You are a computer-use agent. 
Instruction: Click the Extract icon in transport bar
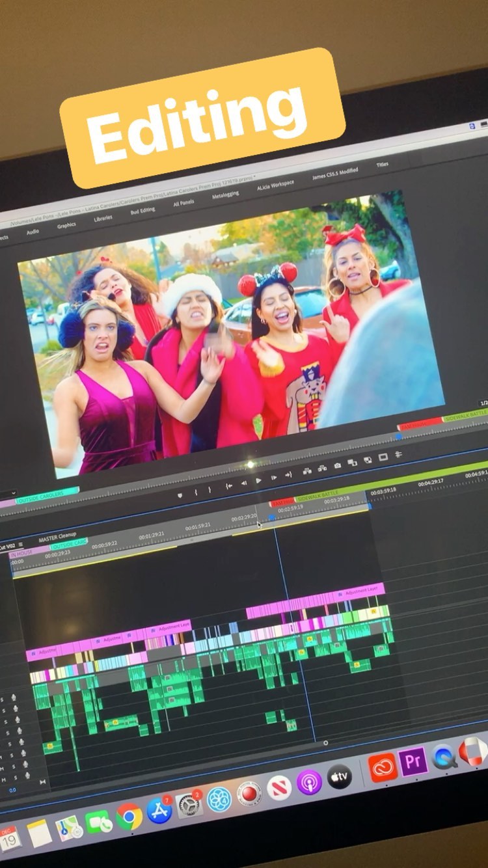[x=322, y=468]
